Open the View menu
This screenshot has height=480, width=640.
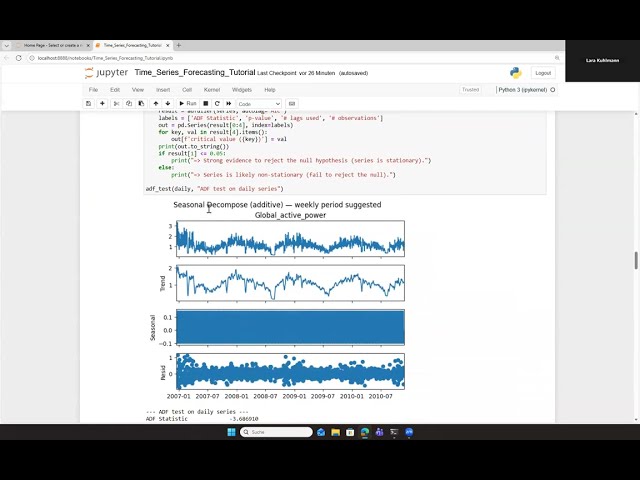tap(138, 90)
